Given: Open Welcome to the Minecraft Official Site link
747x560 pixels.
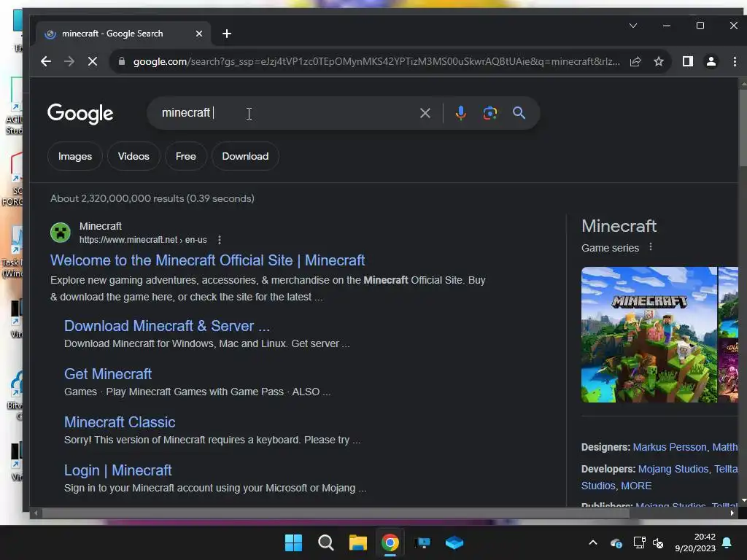Looking at the screenshot, I should 207,260.
